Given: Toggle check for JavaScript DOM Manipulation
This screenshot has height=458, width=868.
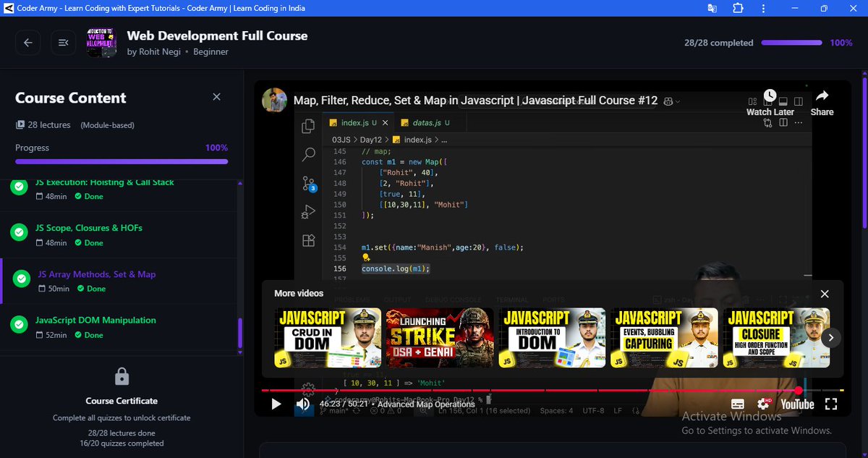Looking at the screenshot, I should click(x=19, y=325).
